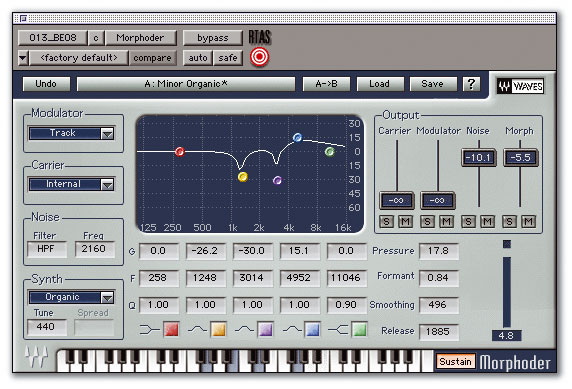Expand the Synth Organic dropdown
The image size is (572, 389).
72,297
